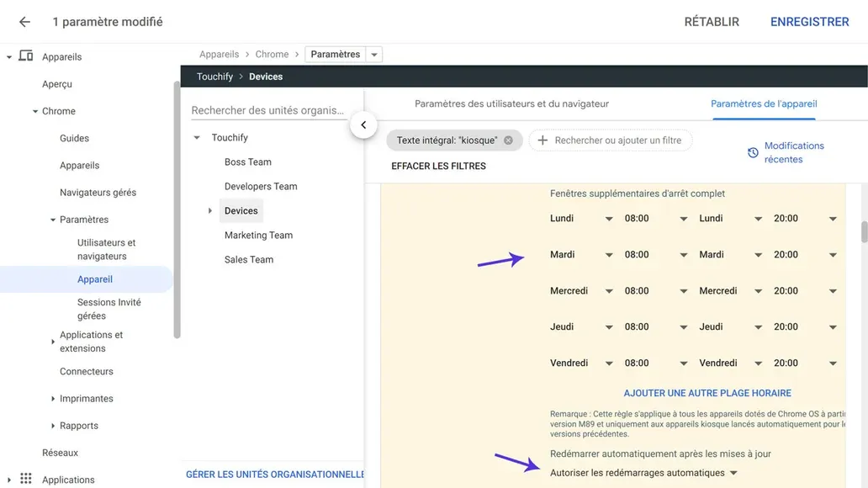This screenshot has width=868, height=488.
Task: Click AJOUTER UNE AUTRE PLAGE HORAIRE
Action: click(x=707, y=392)
